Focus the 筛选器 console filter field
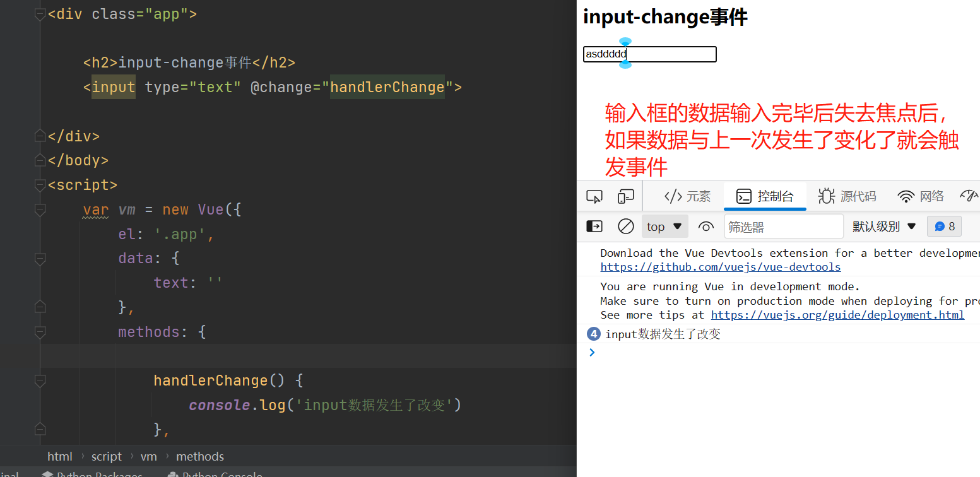Viewport: 980px width, 477px height. click(x=784, y=227)
